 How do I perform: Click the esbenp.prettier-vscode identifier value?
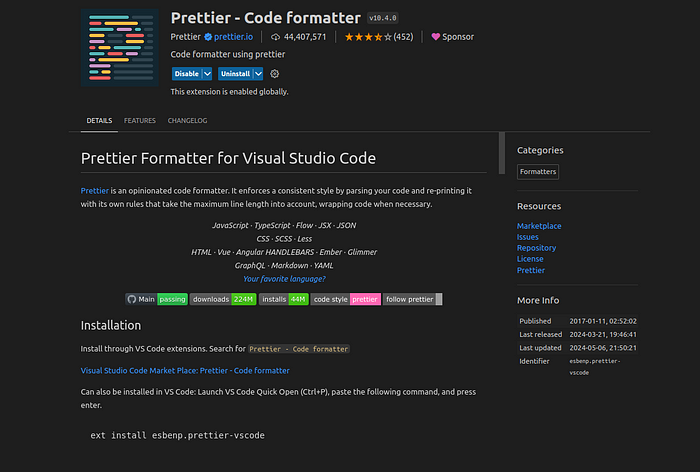(x=595, y=367)
